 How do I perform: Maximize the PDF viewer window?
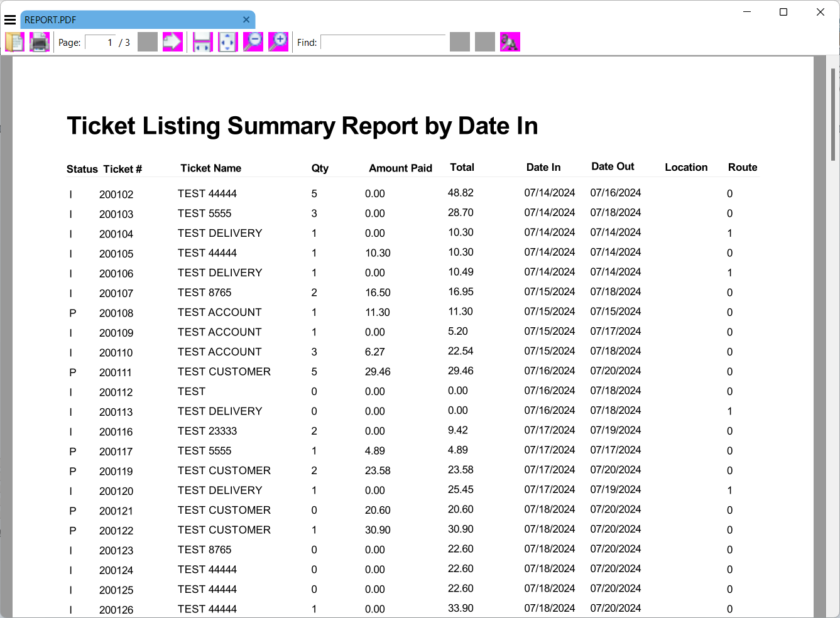tap(783, 12)
